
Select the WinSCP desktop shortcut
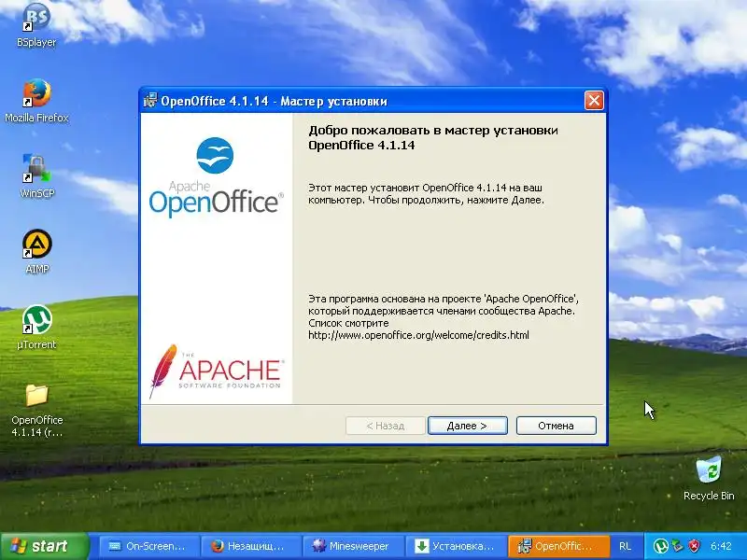click(x=36, y=176)
